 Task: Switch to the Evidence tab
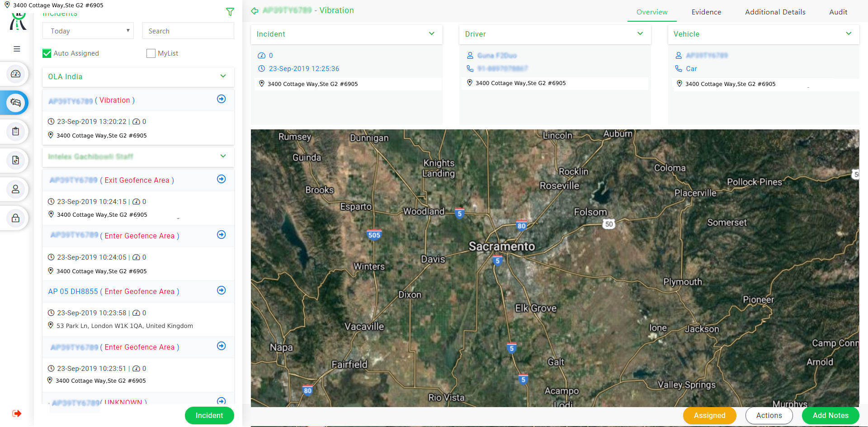[706, 12]
